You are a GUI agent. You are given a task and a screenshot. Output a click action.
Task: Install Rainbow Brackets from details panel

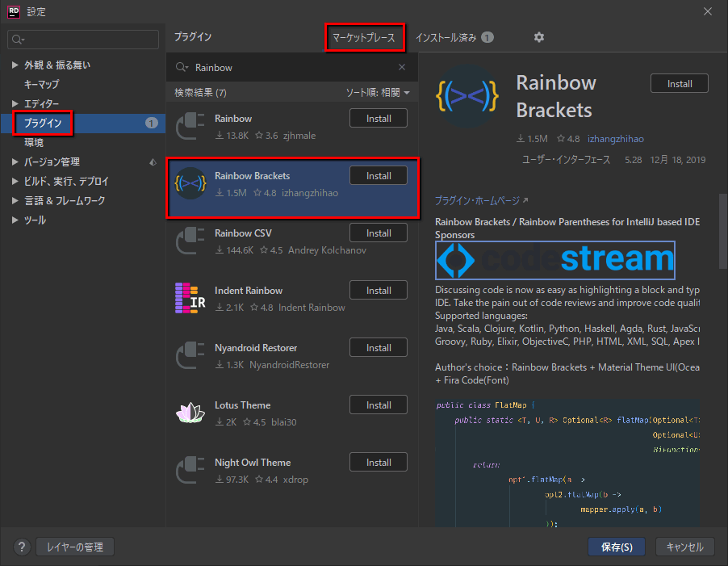coord(680,84)
